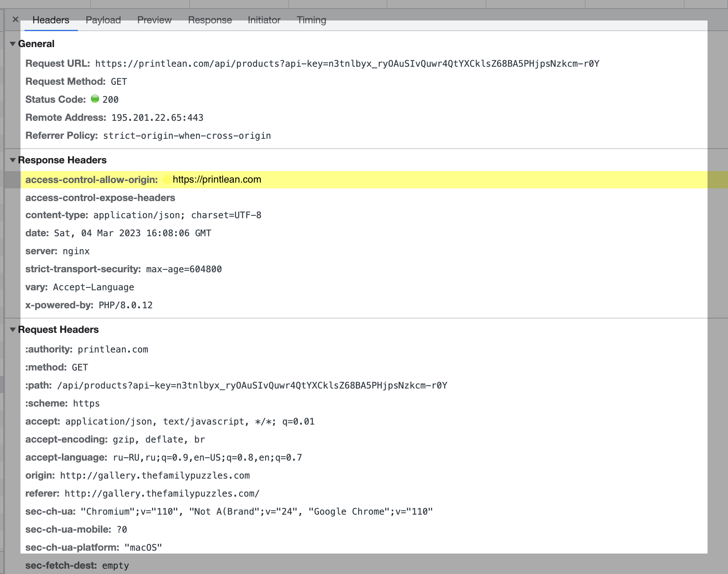Click the referer header URL value

point(162,494)
